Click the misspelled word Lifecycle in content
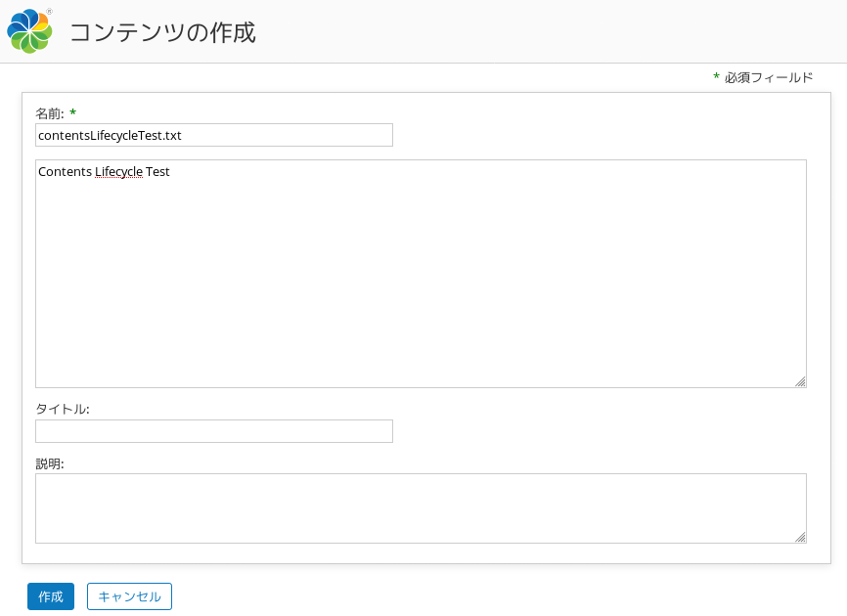The width and height of the screenshot is (847, 616). [119, 172]
